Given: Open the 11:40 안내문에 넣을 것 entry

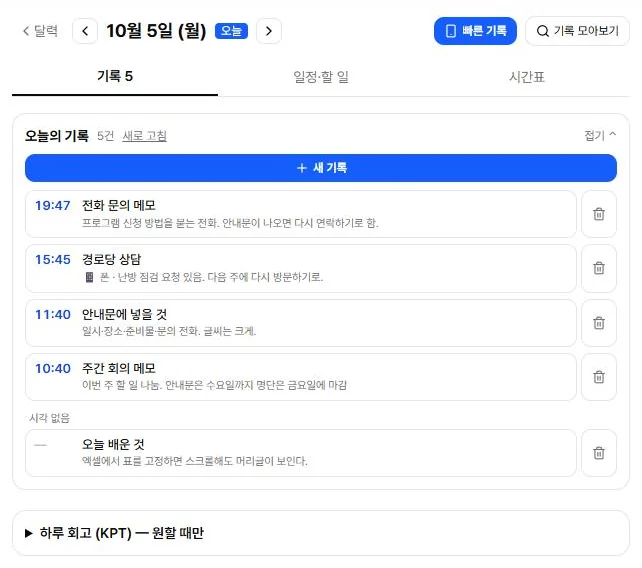Looking at the screenshot, I should pos(301,323).
